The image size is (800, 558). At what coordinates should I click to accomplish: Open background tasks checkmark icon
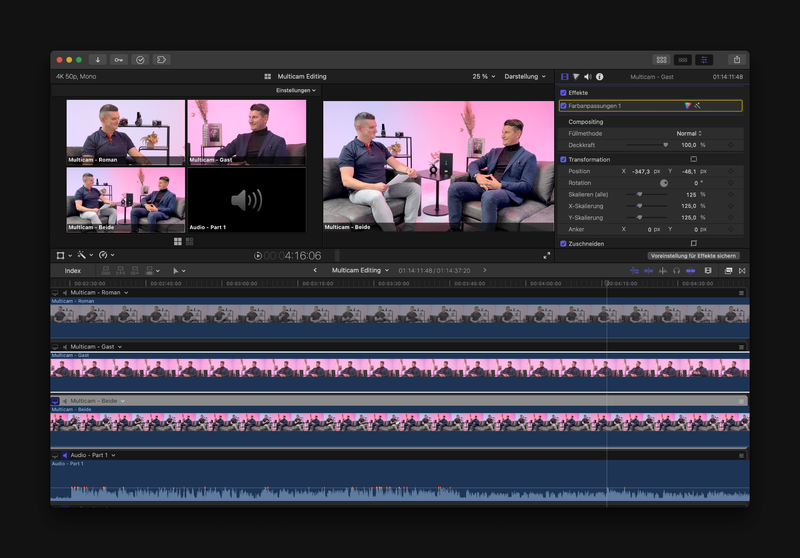[140, 60]
